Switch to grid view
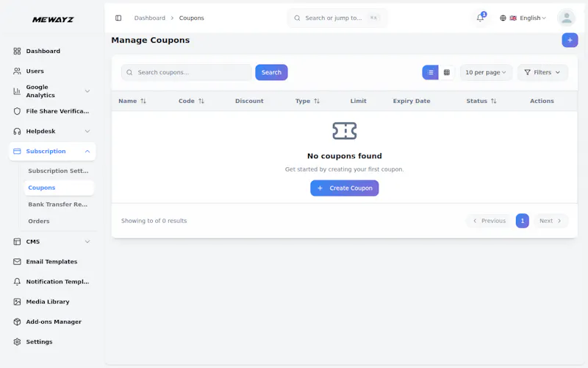Screen dimensions: 588x368 coord(447,72)
